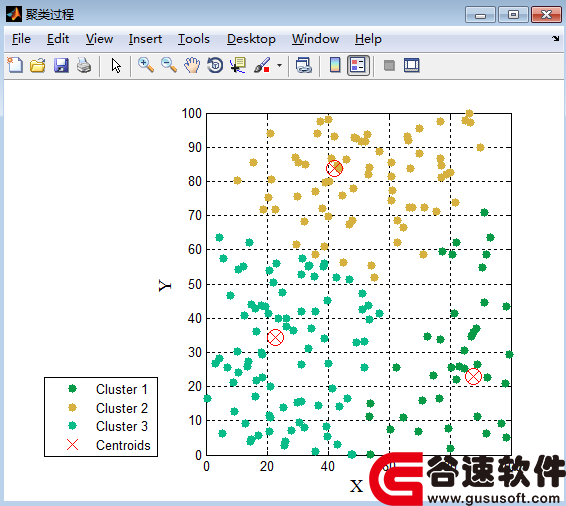Select the Cluster 3 legend entry
Image resolution: width=566 pixels, height=506 pixels.
click(122, 426)
